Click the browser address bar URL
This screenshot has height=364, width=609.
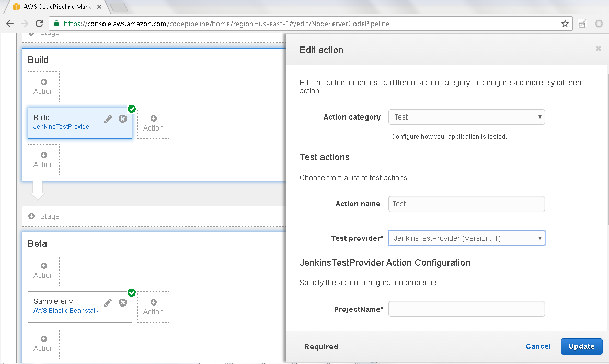tap(226, 24)
